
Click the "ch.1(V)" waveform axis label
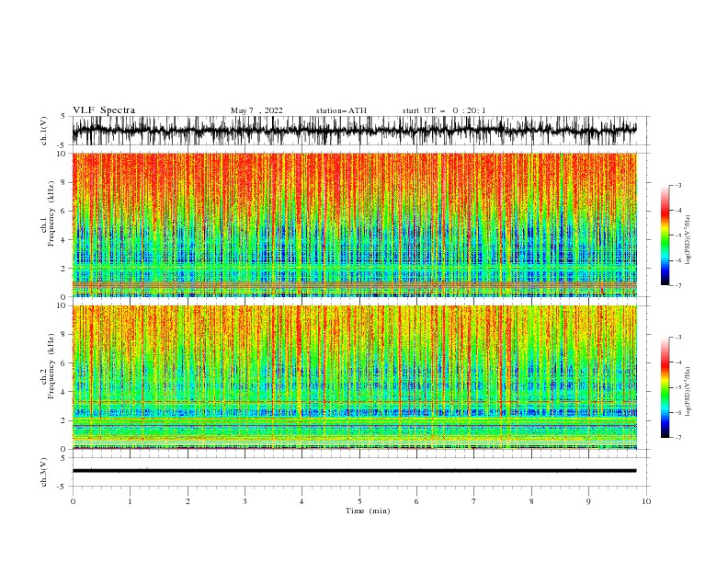[44, 131]
